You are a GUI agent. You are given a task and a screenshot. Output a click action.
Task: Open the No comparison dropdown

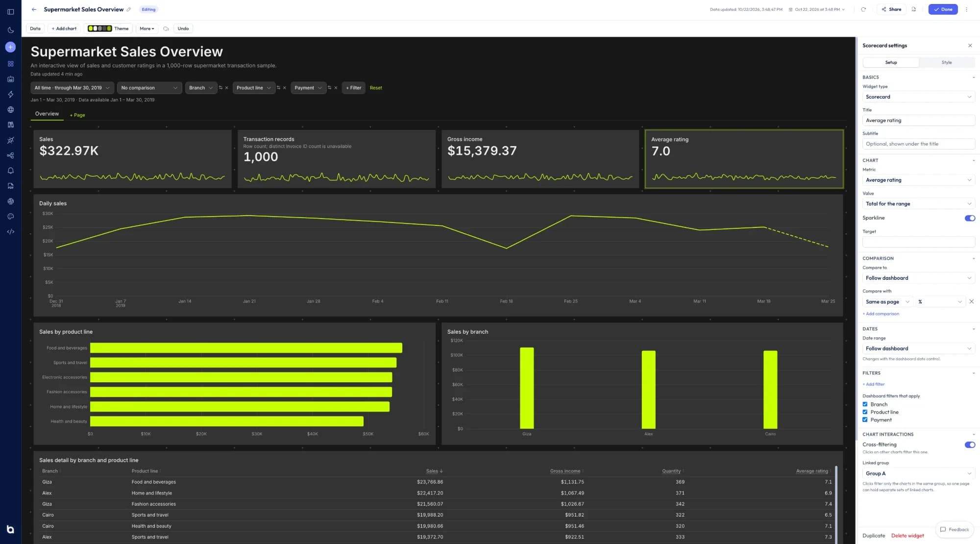click(149, 88)
